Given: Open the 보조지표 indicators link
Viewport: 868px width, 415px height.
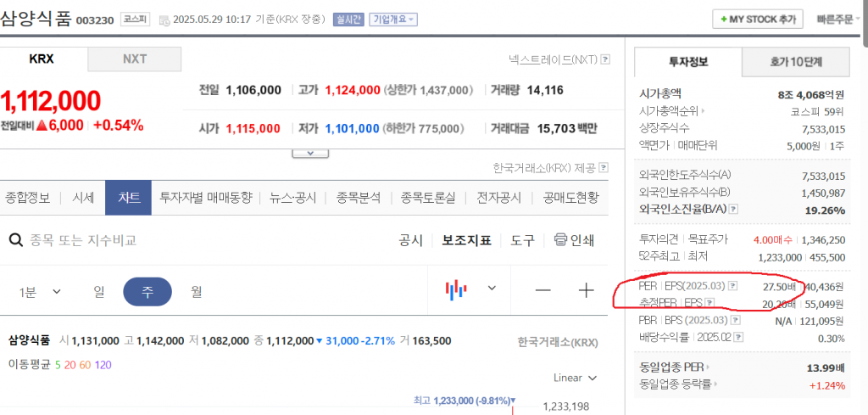Looking at the screenshot, I should point(466,240).
